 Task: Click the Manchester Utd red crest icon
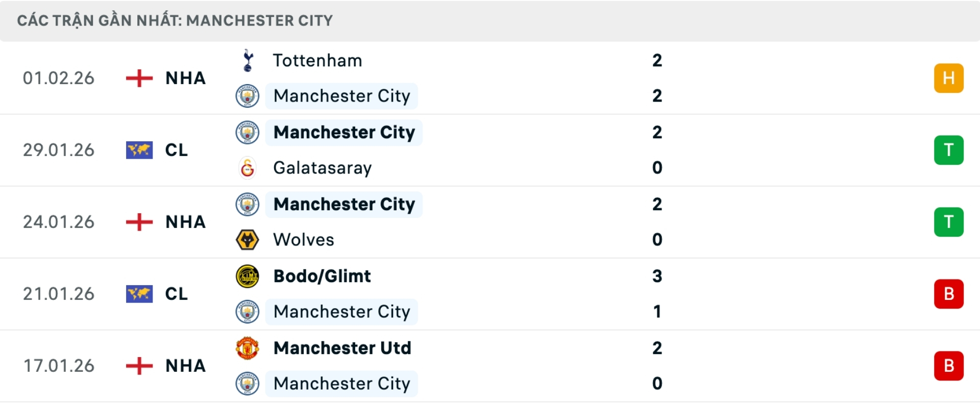248,348
